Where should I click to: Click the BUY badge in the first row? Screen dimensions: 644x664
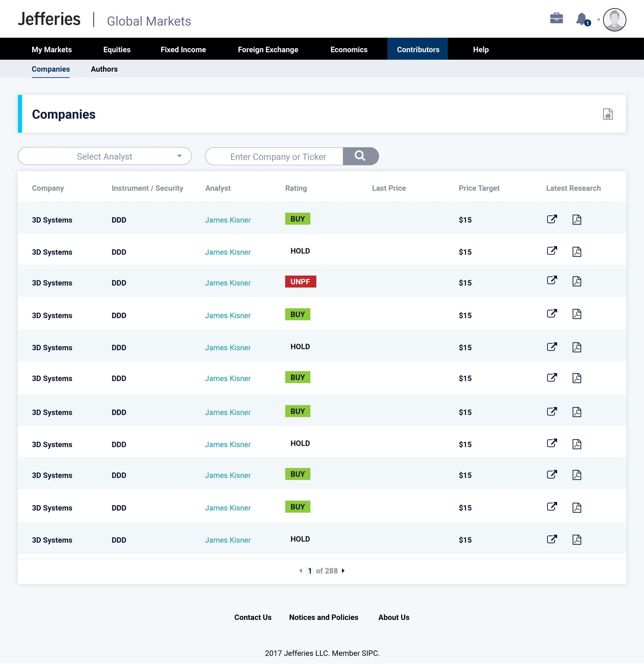(x=298, y=219)
